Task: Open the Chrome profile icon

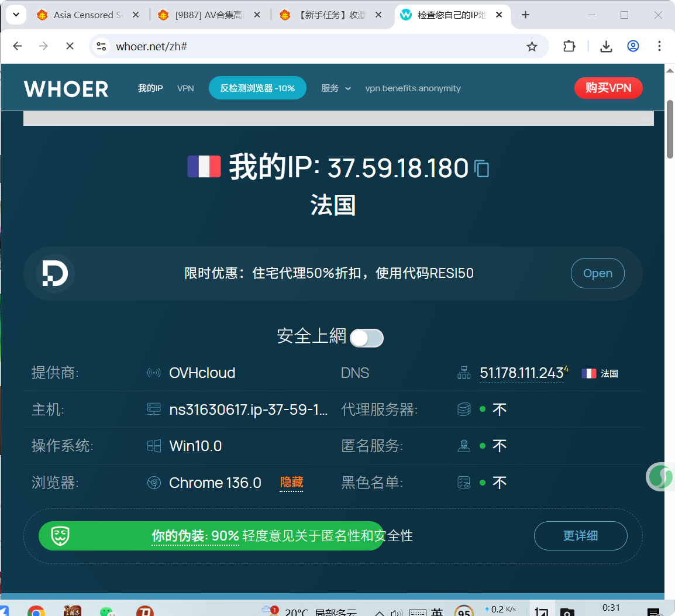Action: 633,46
